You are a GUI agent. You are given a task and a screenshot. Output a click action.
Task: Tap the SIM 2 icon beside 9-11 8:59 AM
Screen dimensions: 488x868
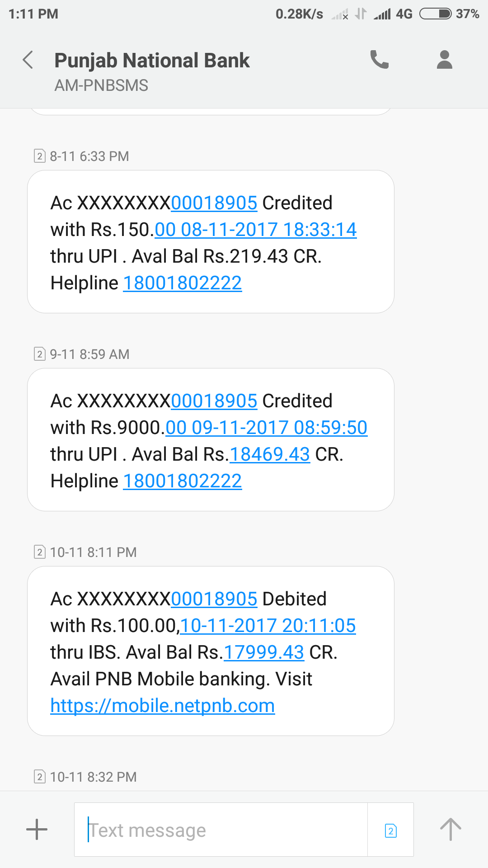[x=40, y=354]
